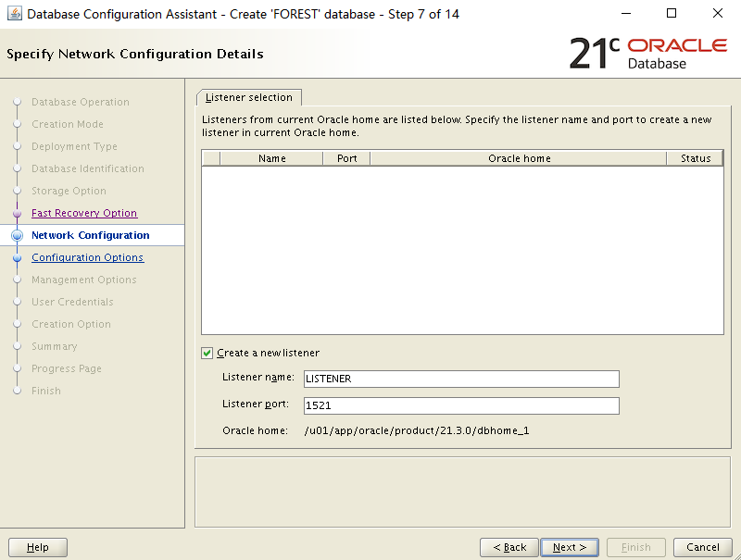Click the Configuration Options step bullet
The height and width of the screenshot is (560, 741).
[x=18, y=258]
